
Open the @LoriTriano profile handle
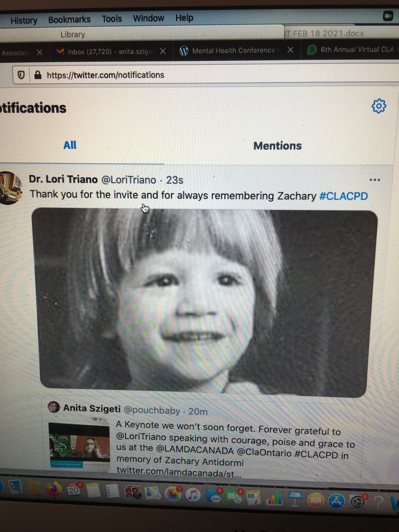pos(129,180)
